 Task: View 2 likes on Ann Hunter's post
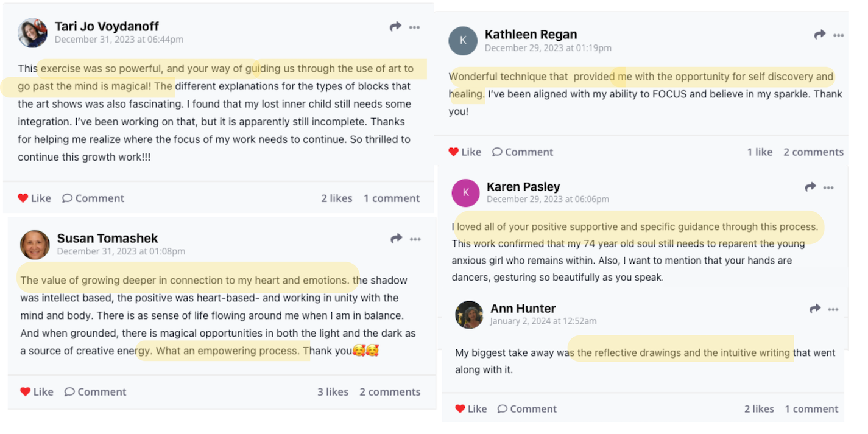click(x=759, y=408)
